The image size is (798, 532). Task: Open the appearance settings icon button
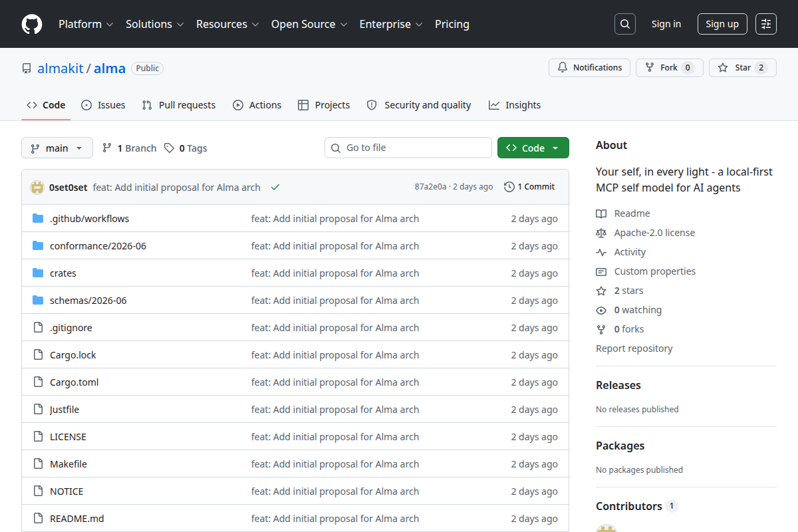tap(766, 24)
